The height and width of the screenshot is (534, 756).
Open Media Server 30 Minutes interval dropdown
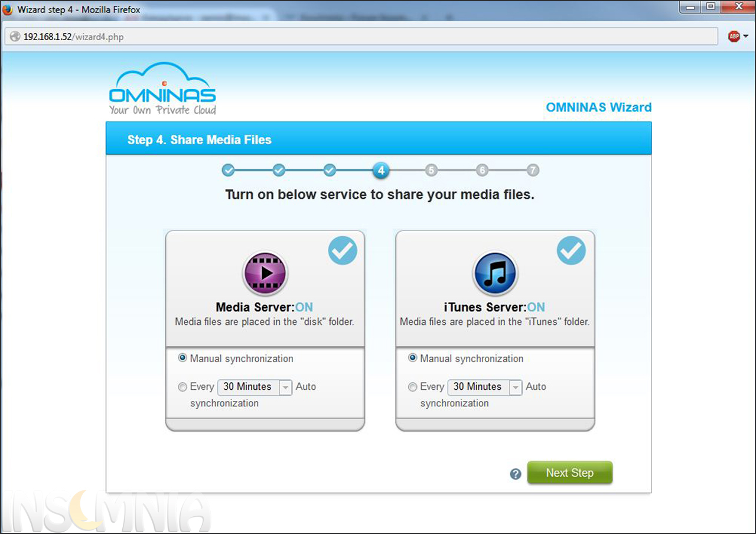(x=255, y=387)
